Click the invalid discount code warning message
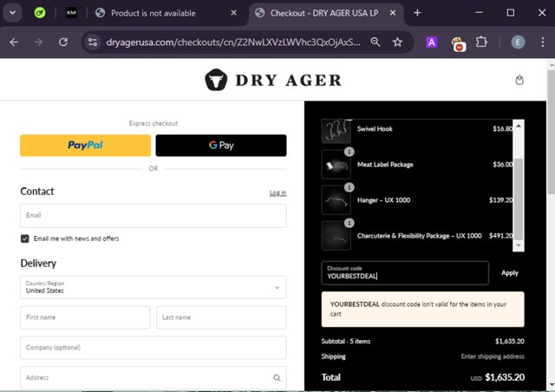Screen dimensions: 555x392 [x=422, y=309]
